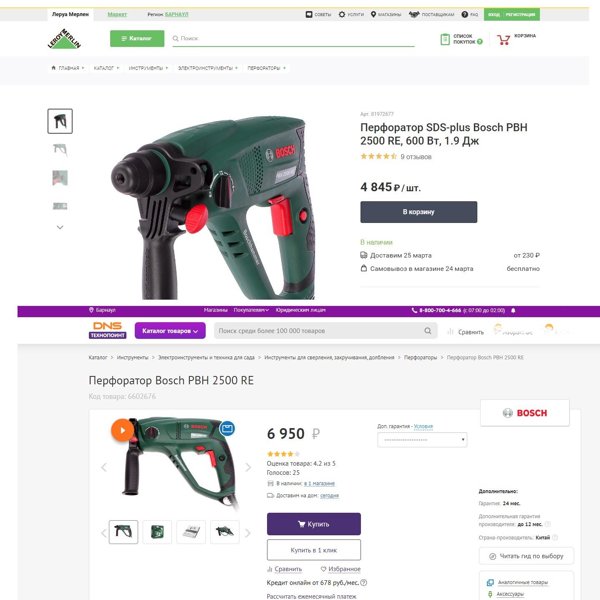Show next product image with right arrow
The height and width of the screenshot is (600, 600).
click(x=248, y=467)
